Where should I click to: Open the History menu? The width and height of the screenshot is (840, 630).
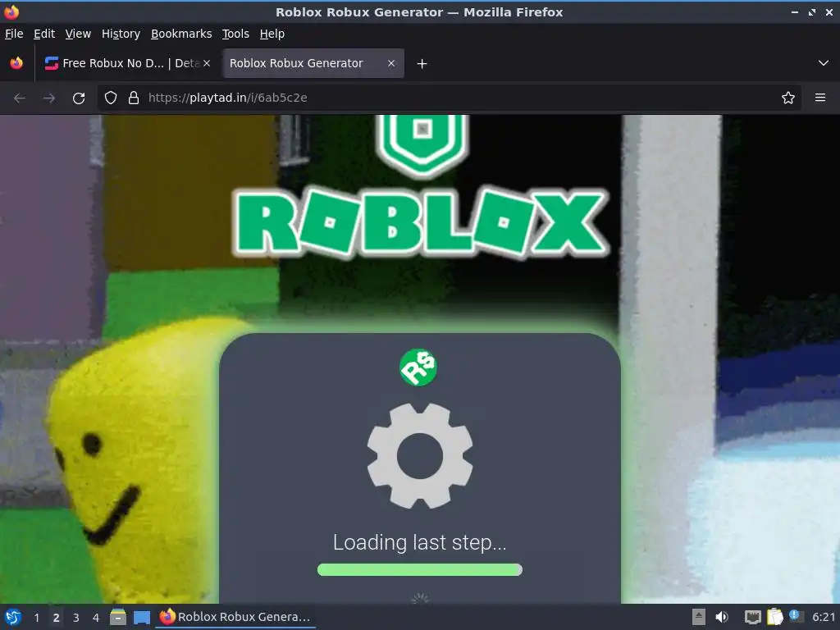pos(121,34)
